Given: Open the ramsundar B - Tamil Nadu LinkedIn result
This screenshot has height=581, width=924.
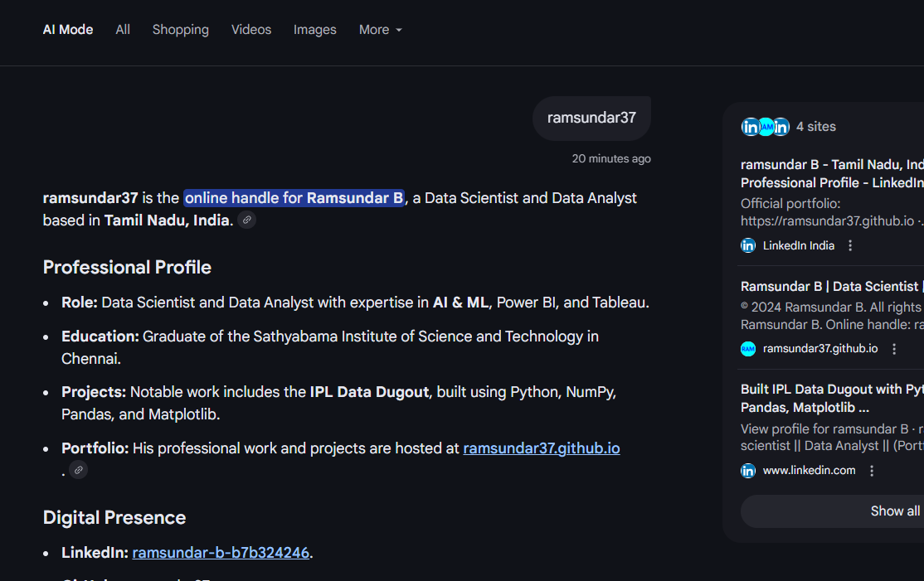Looking at the screenshot, I should (x=832, y=174).
